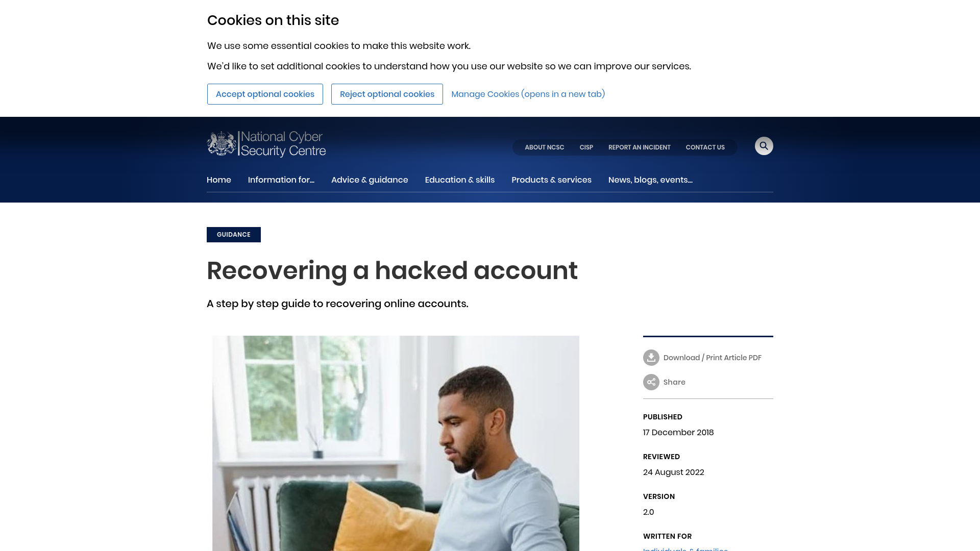Click the Home navigation menu item
Viewport: 980px width, 551px height.
[219, 179]
